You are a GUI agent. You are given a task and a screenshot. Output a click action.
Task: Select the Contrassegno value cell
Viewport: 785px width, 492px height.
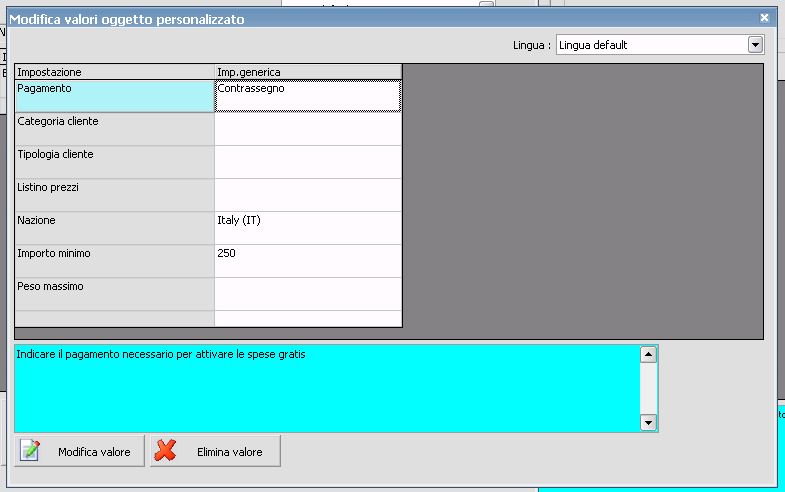click(x=308, y=96)
